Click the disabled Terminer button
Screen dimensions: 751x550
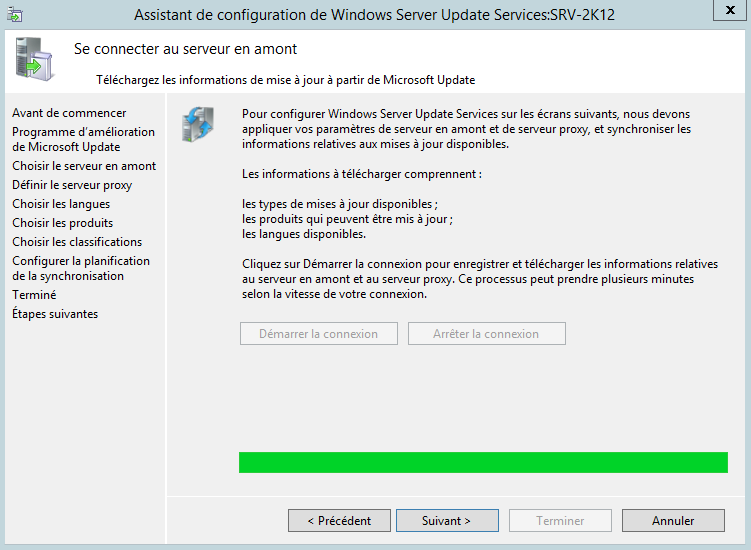click(x=560, y=521)
